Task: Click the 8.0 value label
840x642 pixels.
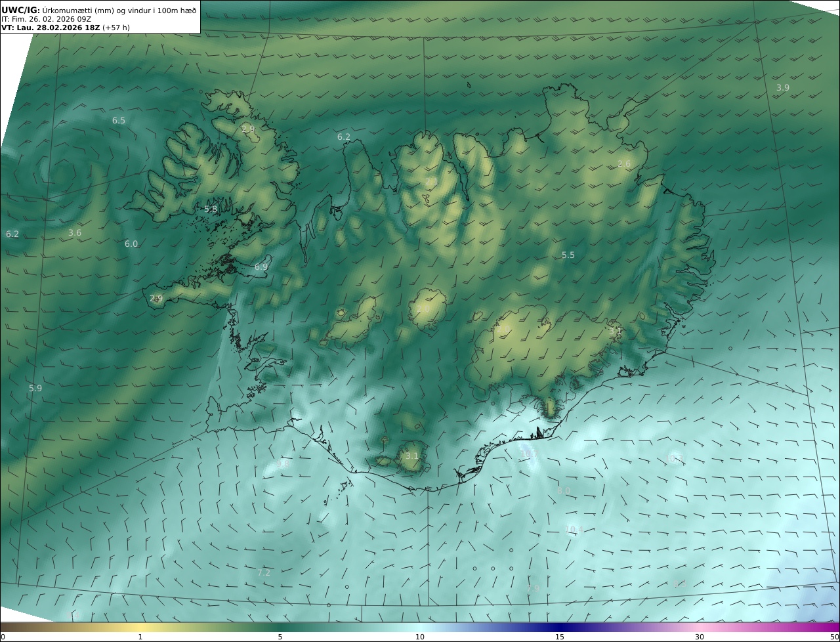Action: (x=564, y=491)
